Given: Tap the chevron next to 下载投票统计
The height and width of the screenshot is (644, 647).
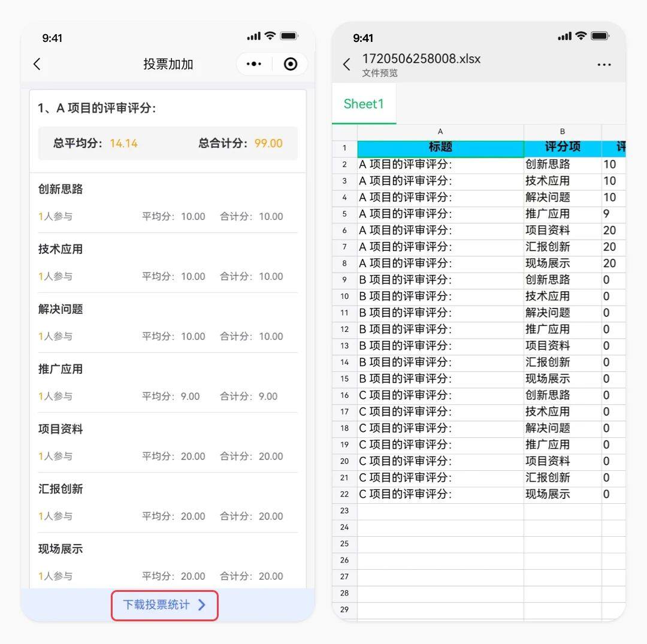Looking at the screenshot, I should point(202,605).
